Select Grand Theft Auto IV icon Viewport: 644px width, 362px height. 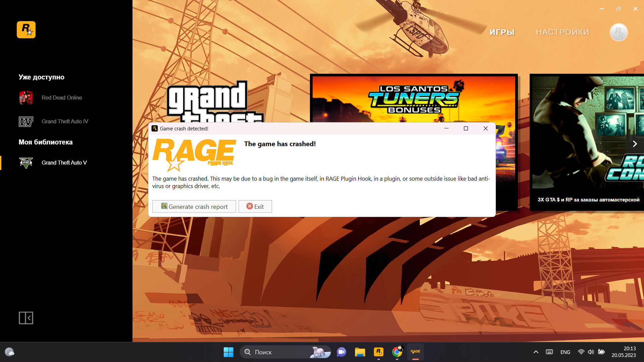pyautogui.click(x=26, y=122)
